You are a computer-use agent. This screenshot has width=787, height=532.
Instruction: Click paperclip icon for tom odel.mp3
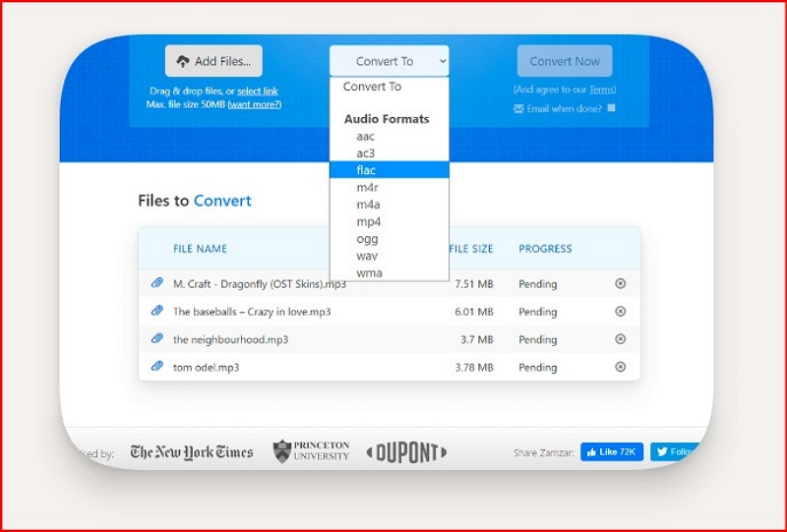pos(157,367)
